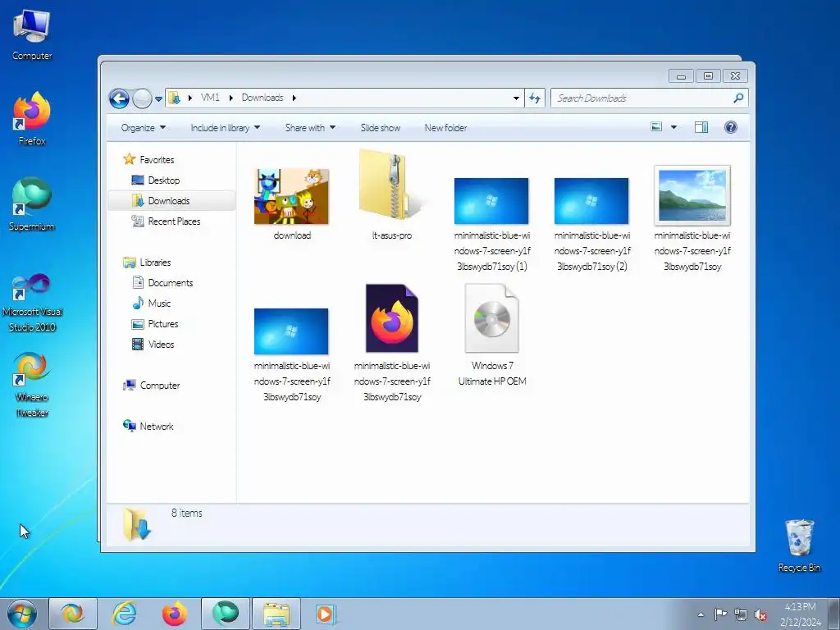Click the Refresh button beside address bar
840x630 pixels.
535,98
